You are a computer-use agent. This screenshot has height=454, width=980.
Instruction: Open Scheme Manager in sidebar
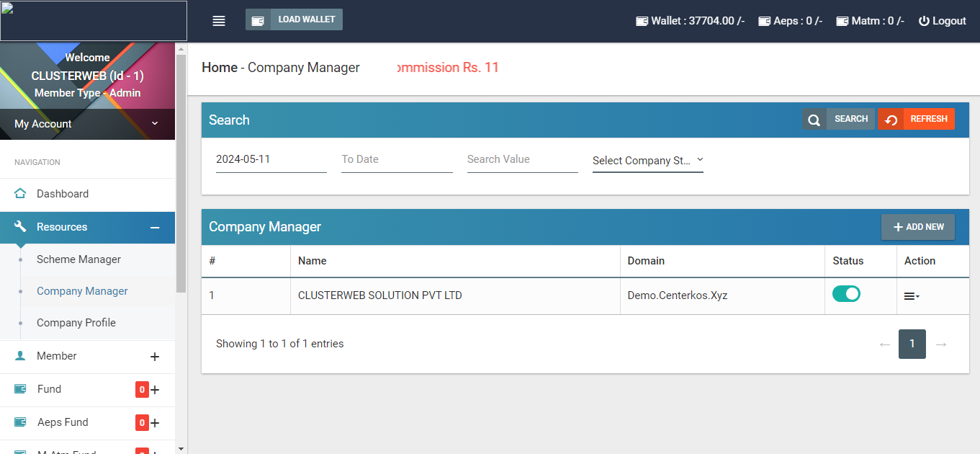pyautogui.click(x=78, y=259)
